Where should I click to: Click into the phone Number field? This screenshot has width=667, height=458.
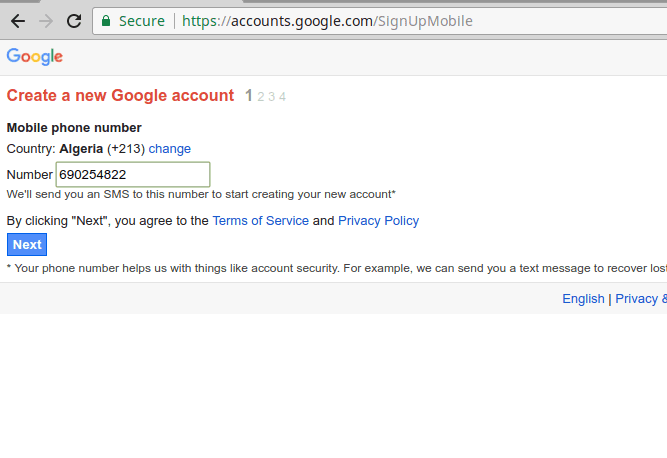[133, 174]
